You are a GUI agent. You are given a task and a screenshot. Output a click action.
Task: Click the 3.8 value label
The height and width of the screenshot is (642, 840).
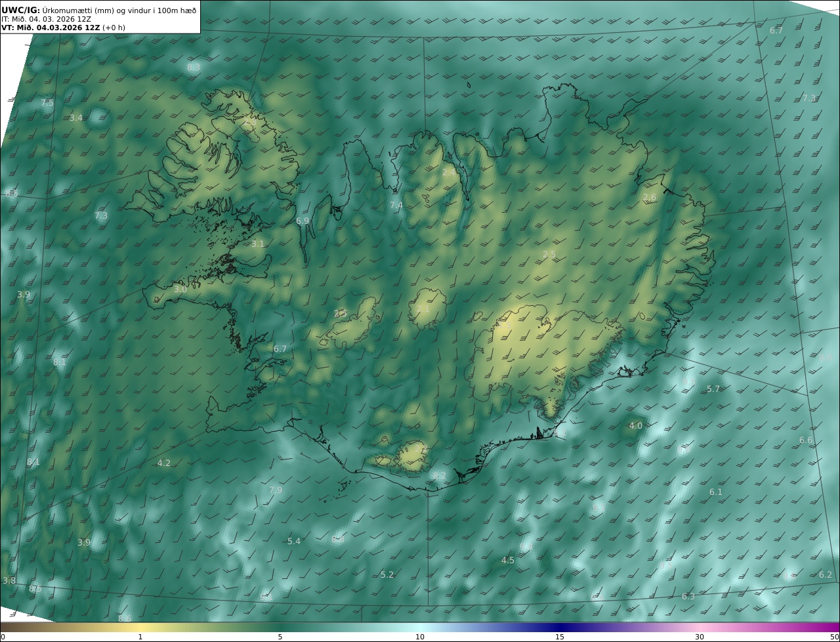pos(9,581)
